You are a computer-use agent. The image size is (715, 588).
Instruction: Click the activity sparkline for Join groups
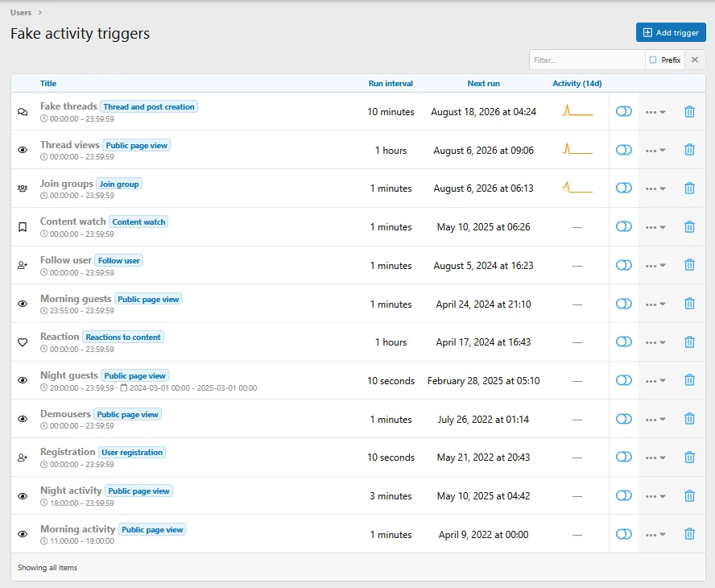point(577,187)
